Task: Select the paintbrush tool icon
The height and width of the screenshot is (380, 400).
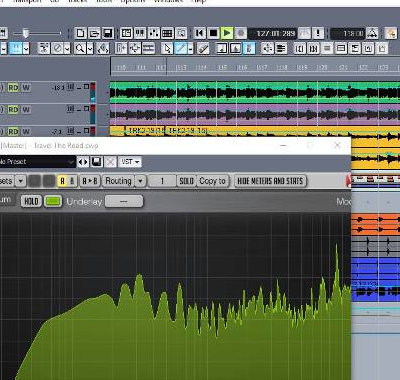Action: click(x=203, y=48)
